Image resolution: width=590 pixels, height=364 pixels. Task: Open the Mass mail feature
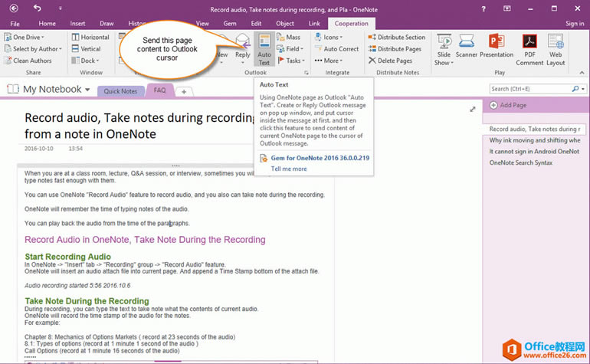[x=288, y=37]
